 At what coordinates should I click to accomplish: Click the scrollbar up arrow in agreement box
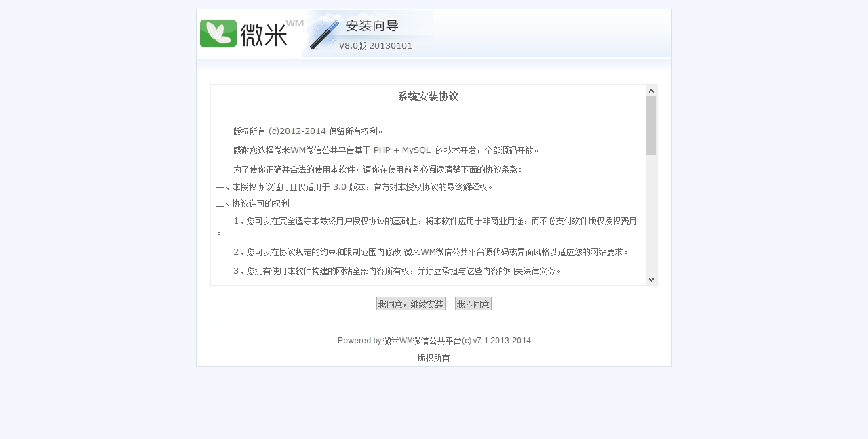click(652, 90)
